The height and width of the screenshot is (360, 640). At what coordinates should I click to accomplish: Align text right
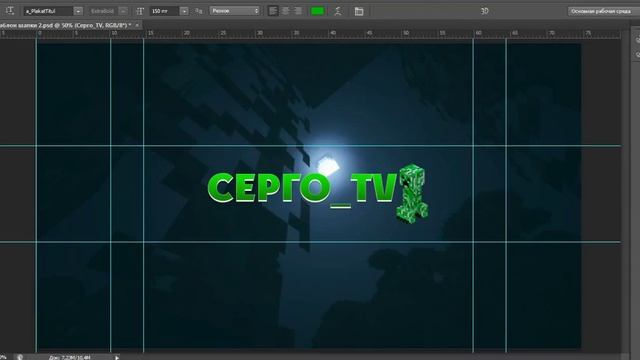point(298,11)
